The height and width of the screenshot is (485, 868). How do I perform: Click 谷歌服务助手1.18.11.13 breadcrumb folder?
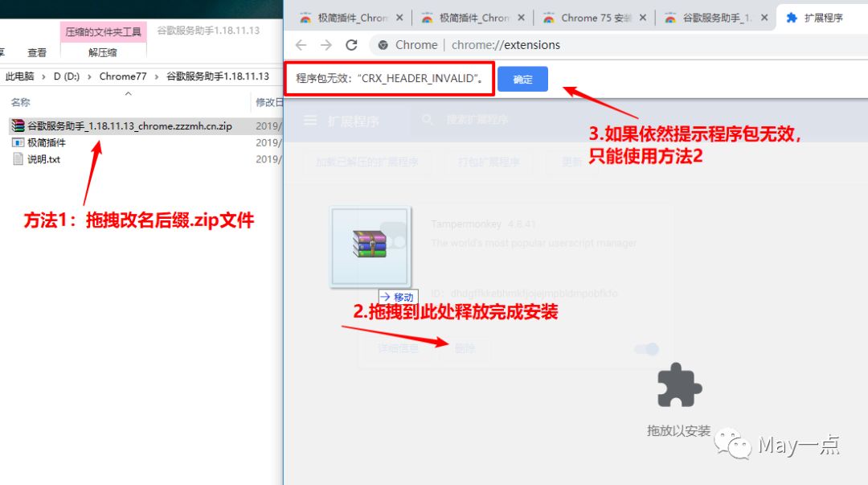(218, 76)
